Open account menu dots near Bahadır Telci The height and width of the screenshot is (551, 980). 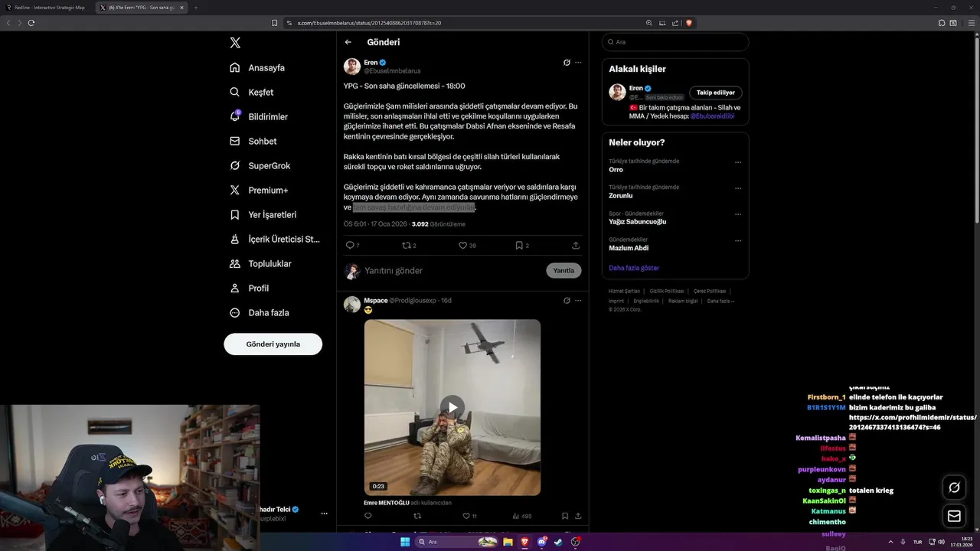(x=324, y=514)
